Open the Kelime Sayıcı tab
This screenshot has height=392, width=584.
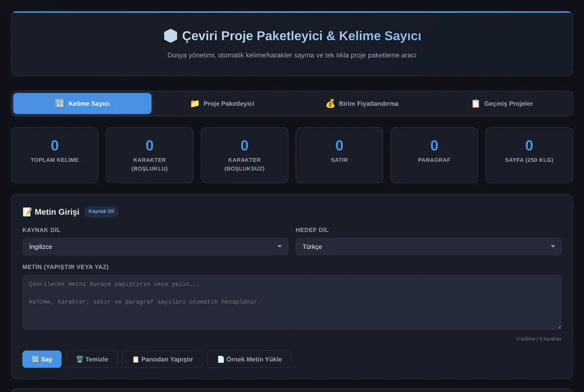[82, 104]
